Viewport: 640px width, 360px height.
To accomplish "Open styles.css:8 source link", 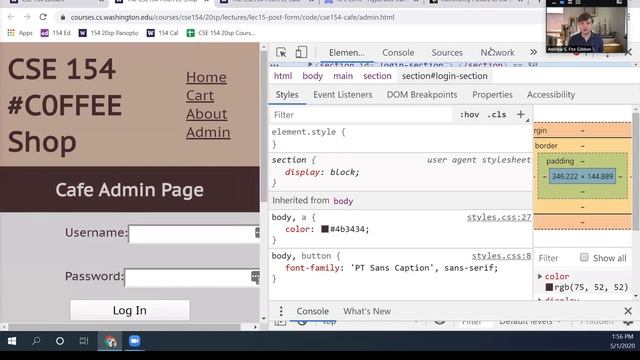I will (501, 256).
